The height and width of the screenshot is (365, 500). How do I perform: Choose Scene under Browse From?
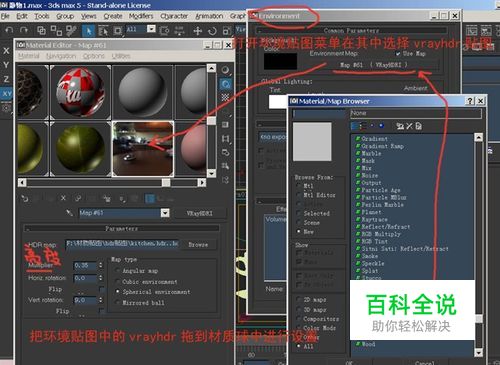pyautogui.click(x=299, y=222)
